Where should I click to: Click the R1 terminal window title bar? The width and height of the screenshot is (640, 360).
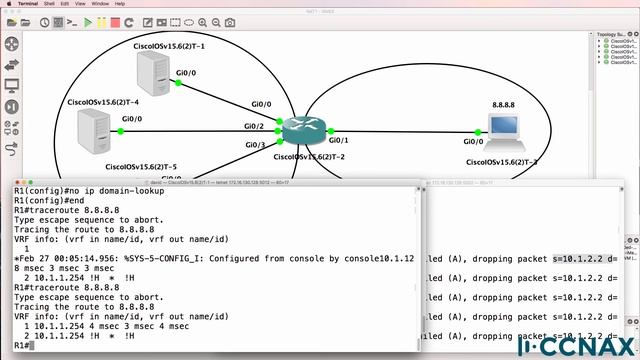pos(217,182)
